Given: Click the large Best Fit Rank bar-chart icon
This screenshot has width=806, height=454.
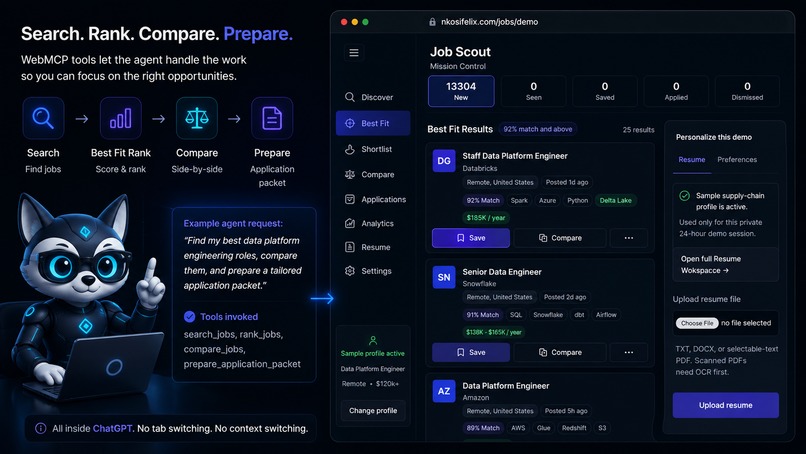Looking at the screenshot, I should point(121,118).
